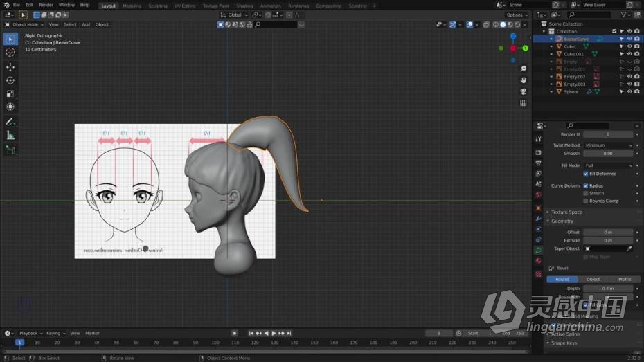Enable the Bounds Clamp checkbox
The width and height of the screenshot is (644, 362).
(586, 201)
